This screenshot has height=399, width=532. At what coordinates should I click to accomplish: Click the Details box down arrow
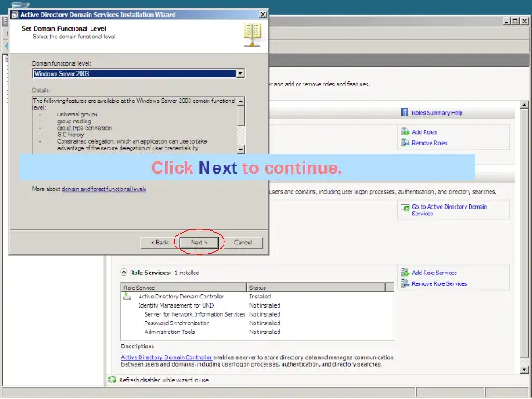[240, 150]
